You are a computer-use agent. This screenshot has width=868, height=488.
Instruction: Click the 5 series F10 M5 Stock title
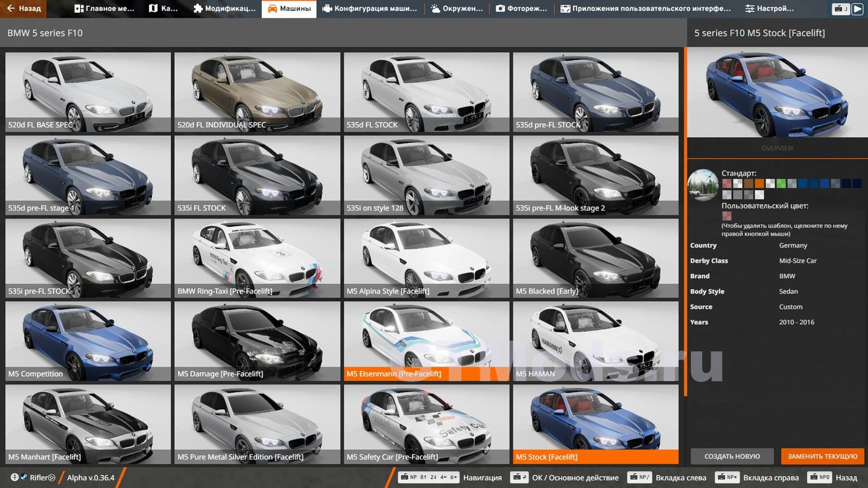759,33
